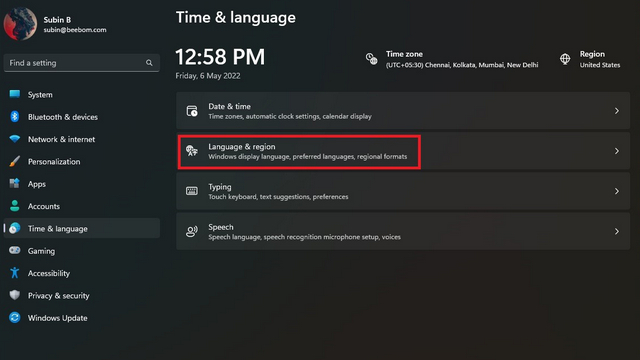This screenshot has height=360, width=640.
Task: Click the Accessibility figure icon
Action: point(15,273)
